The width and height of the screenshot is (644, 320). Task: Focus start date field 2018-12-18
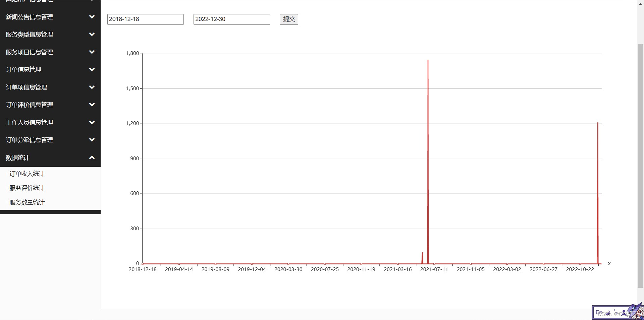[146, 19]
